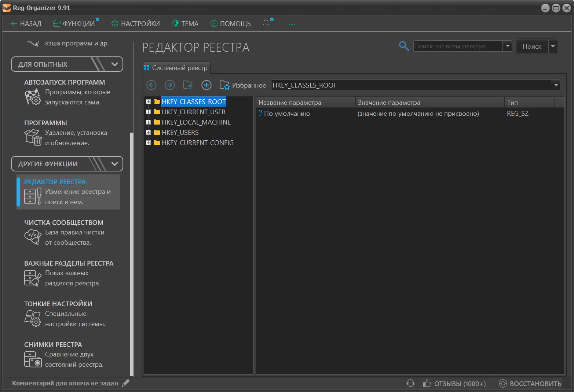Click the headset support icon
The width and height of the screenshot is (574, 392).
(x=410, y=384)
